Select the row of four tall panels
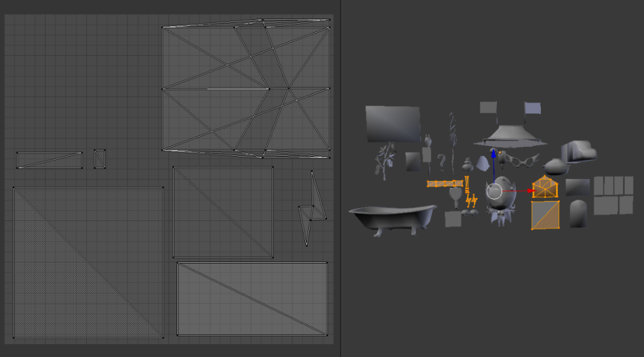644x357 pixels. click(x=614, y=186)
